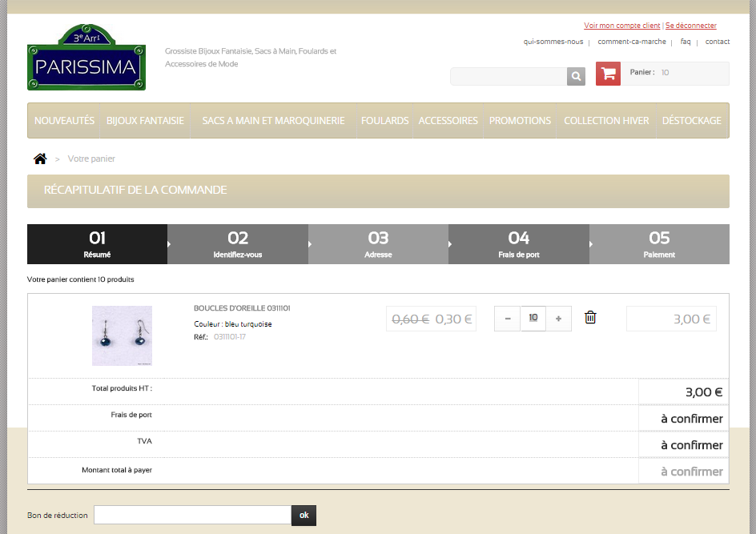
Task: Go to Sacs à Main et Maroquinerie
Action: 273,121
